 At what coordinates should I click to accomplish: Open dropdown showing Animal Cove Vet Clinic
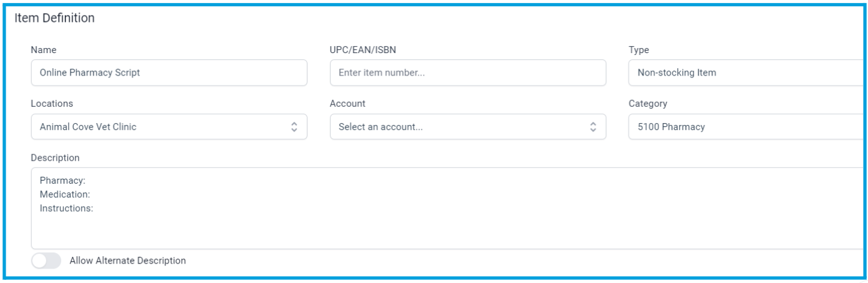click(x=169, y=127)
